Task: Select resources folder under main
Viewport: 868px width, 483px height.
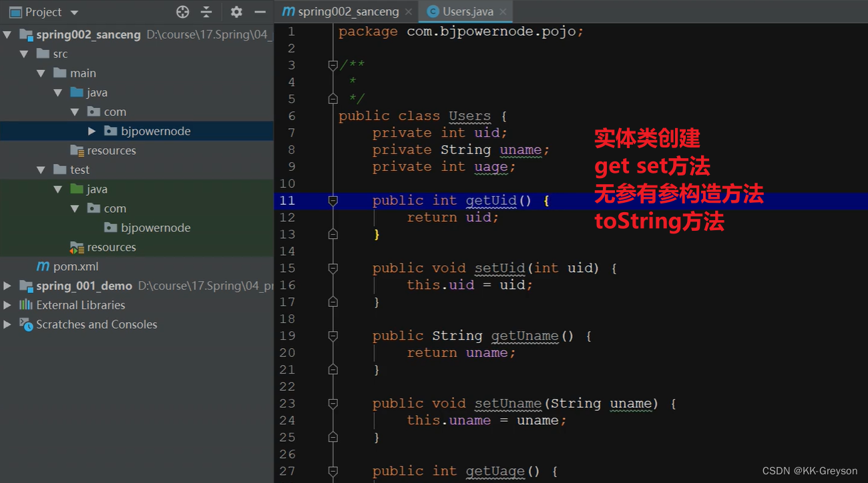Action: pyautogui.click(x=111, y=151)
